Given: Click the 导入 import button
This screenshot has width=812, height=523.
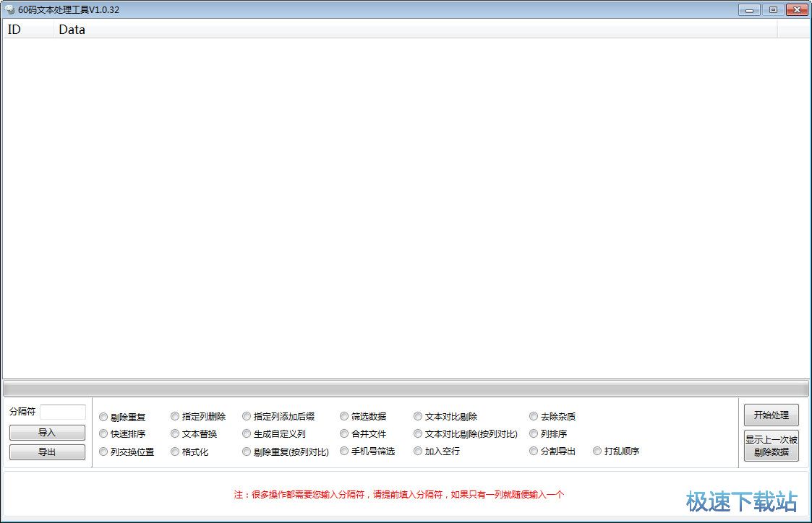Looking at the screenshot, I should pos(47,433).
